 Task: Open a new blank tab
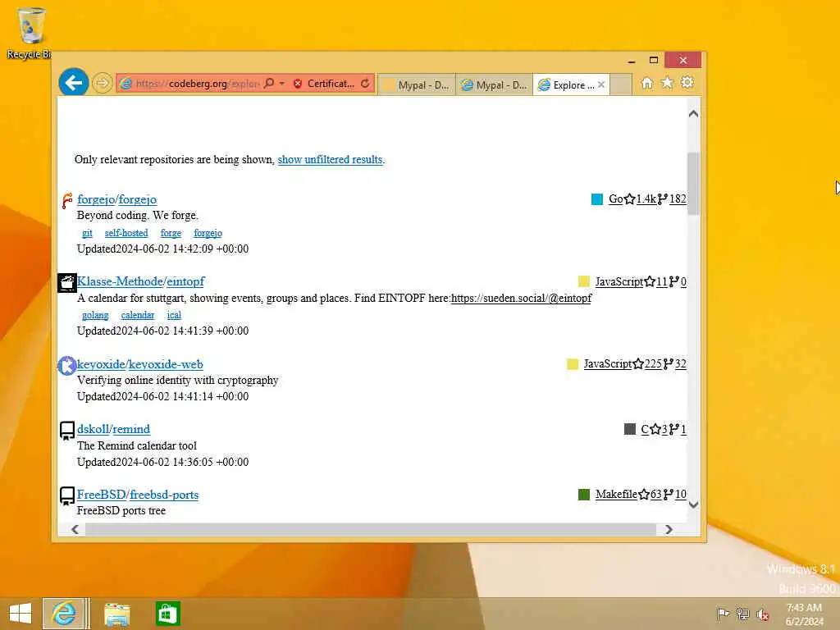point(621,84)
